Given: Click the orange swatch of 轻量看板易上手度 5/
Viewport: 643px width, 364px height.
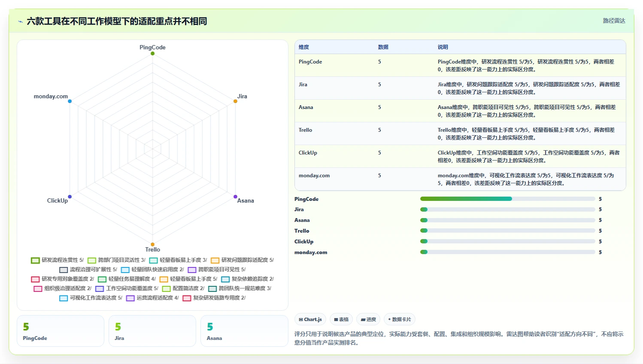Looking at the screenshot, I should (x=164, y=279).
